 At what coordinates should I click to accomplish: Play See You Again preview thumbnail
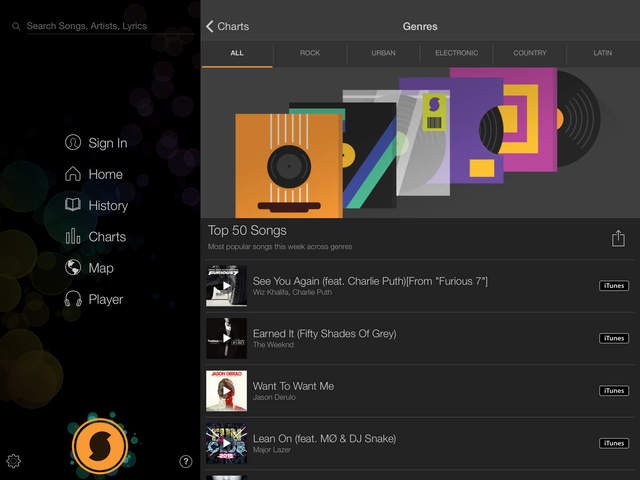[x=227, y=286]
